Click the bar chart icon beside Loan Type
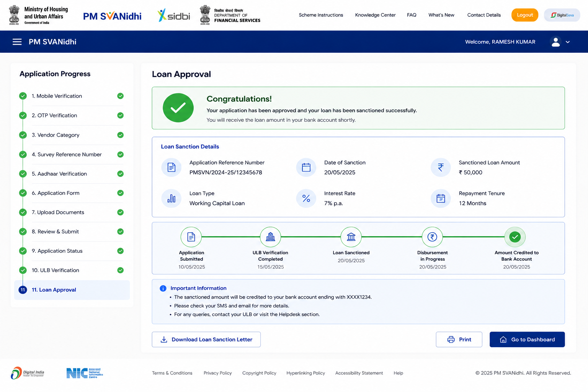The width and height of the screenshot is (588, 392). (x=171, y=198)
